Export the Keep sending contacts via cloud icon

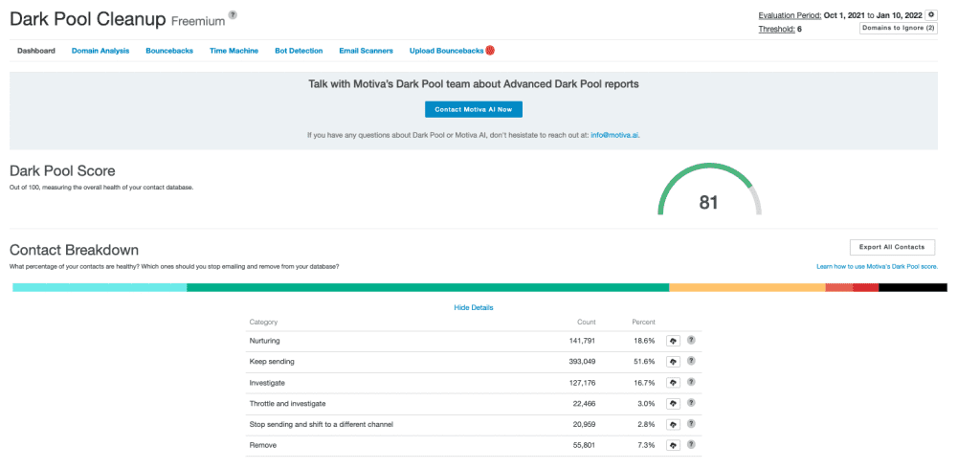[x=673, y=362]
